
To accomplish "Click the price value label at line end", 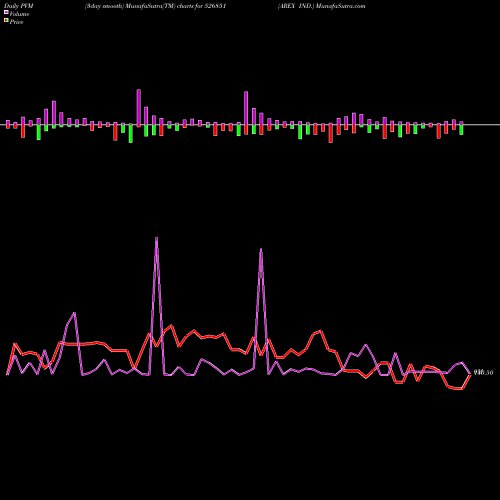I will [x=483, y=373].
